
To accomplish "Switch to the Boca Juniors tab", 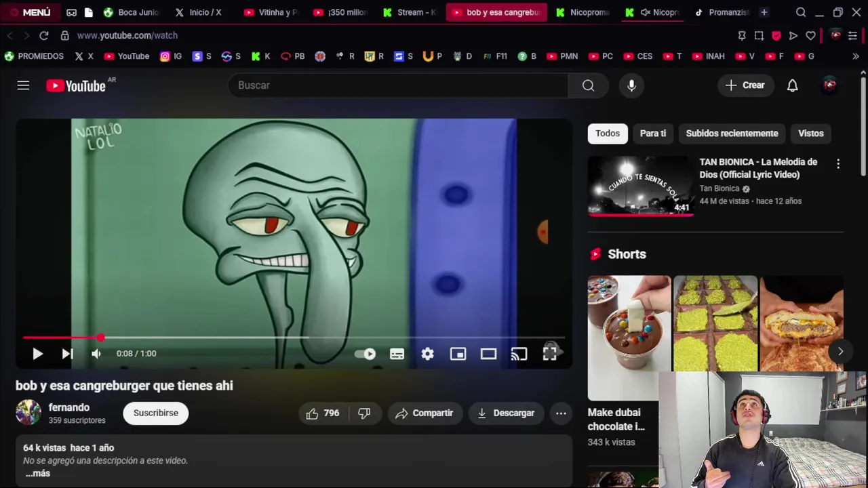I will [x=132, y=12].
